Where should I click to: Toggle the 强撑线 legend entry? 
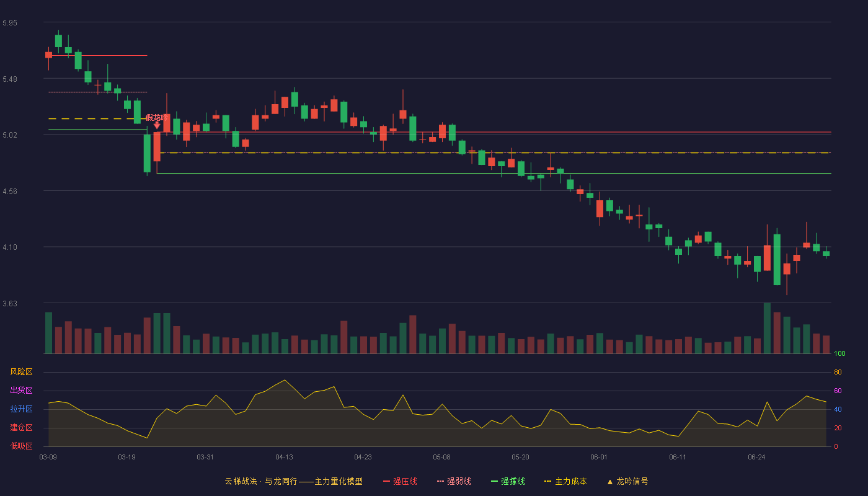[508, 481]
